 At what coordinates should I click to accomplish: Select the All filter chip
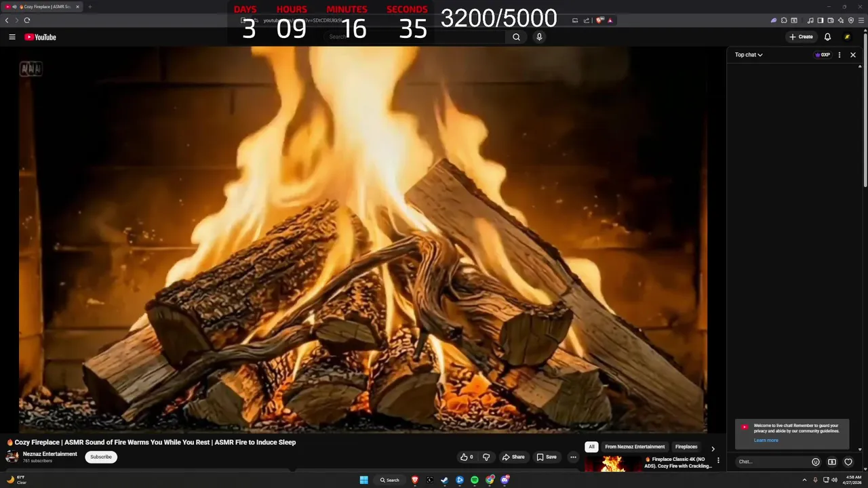591,447
